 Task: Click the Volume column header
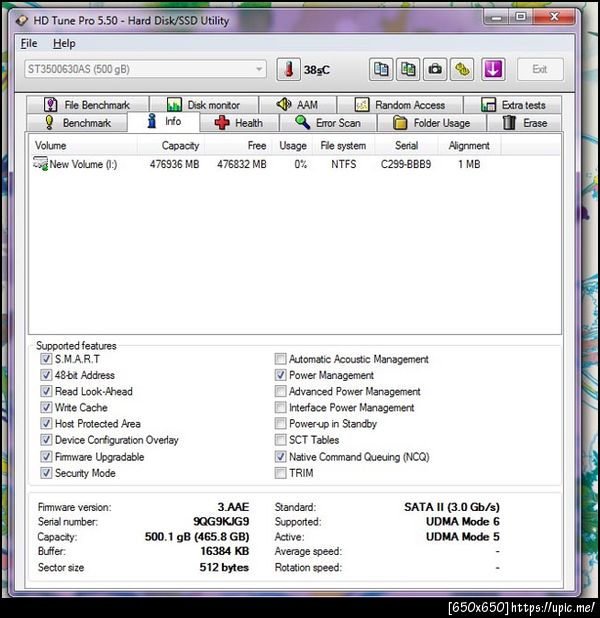click(x=84, y=145)
